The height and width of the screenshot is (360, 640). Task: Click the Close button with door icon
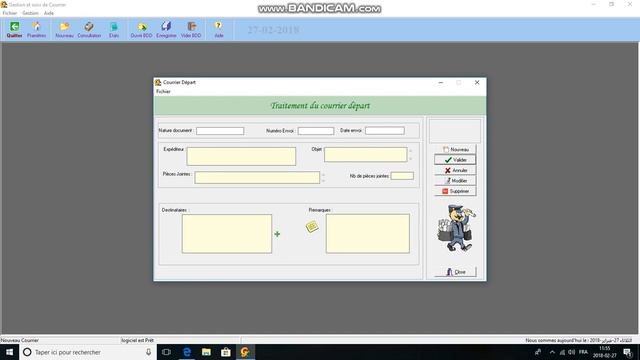click(455, 272)
